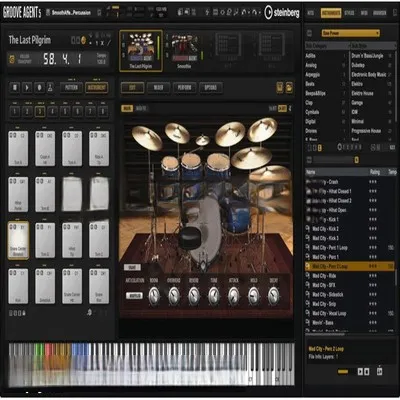Click the Tune knob

tap(214, 295)
